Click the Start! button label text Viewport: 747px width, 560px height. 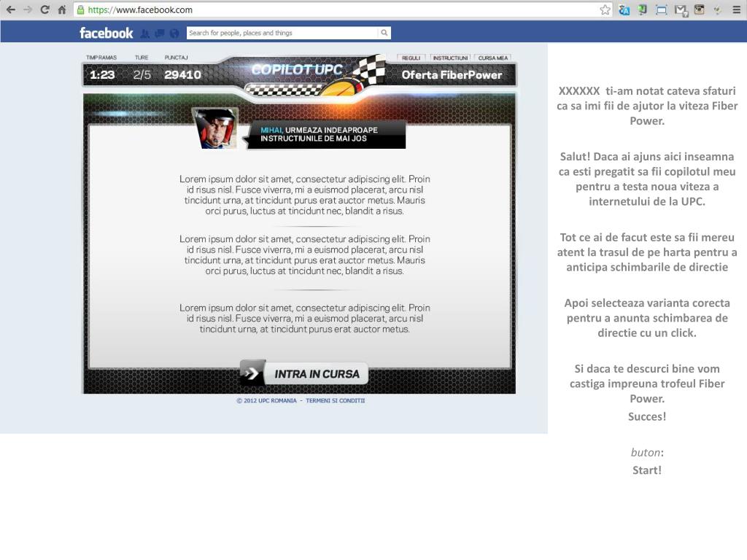[x=647, y=470]
